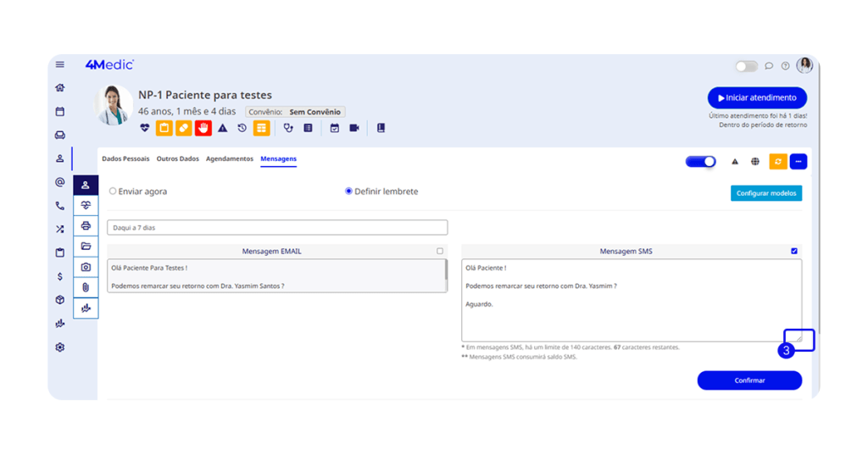Open the hamburger menu

(x=60, y=65)
